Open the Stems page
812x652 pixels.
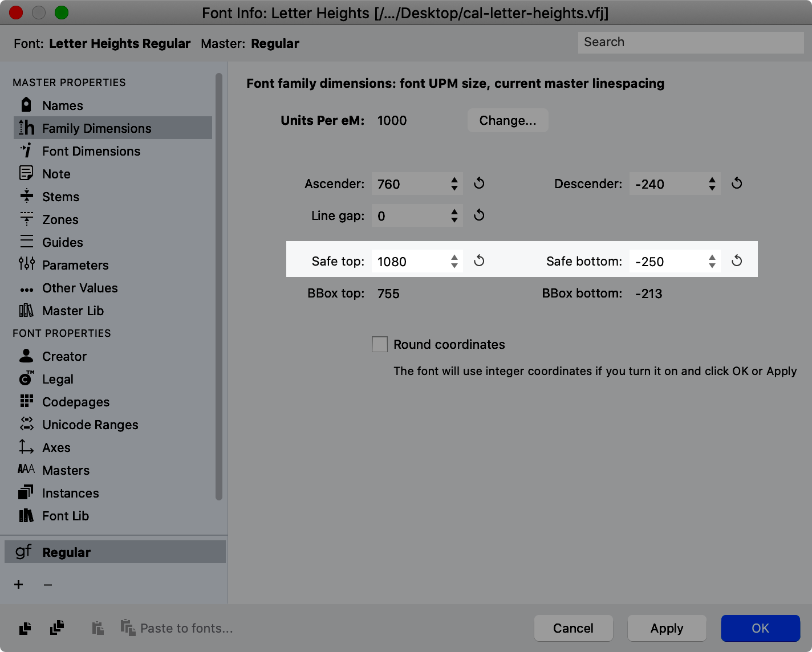point(113,196)
